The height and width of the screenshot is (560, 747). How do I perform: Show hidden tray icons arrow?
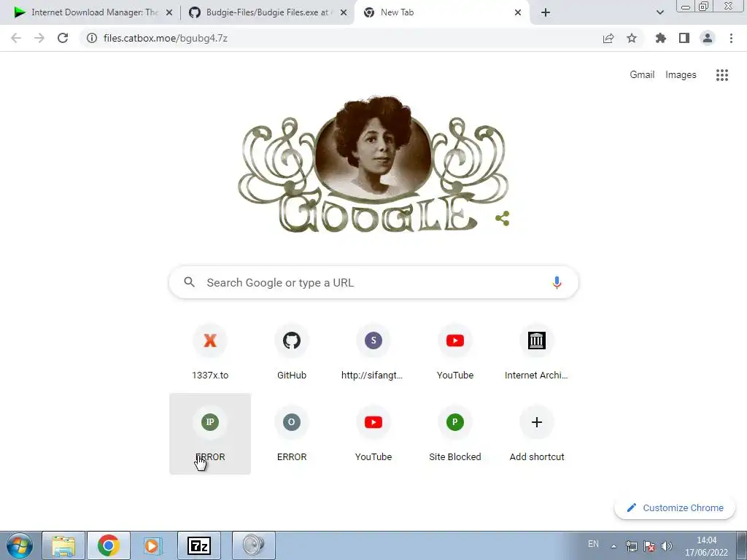coord(614,546)
